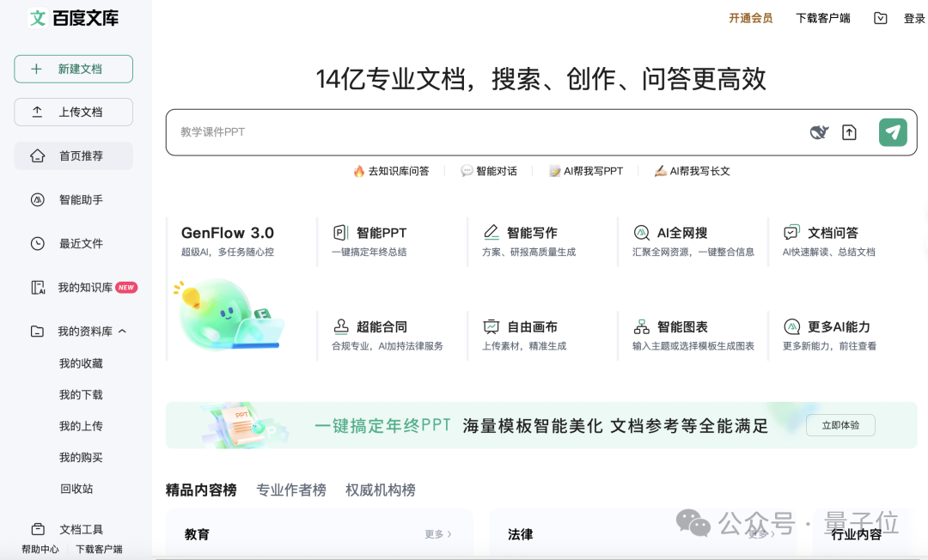Screen dimensions: 928x560
Task: Click the 智能助手 sidebar icon
Action: (37, 200)
